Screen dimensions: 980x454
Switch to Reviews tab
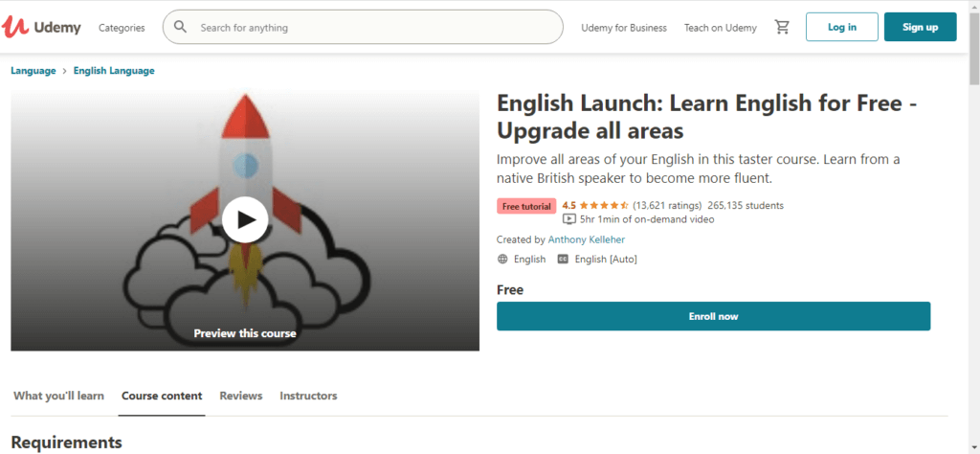coord(240,396)
